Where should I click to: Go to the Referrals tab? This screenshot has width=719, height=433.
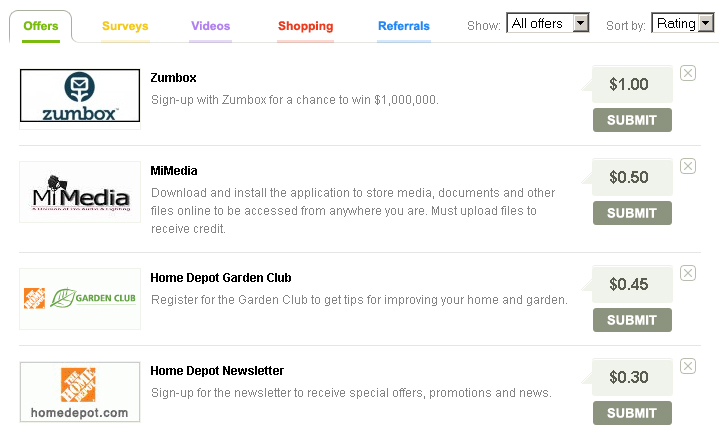[x=404, y=26]
